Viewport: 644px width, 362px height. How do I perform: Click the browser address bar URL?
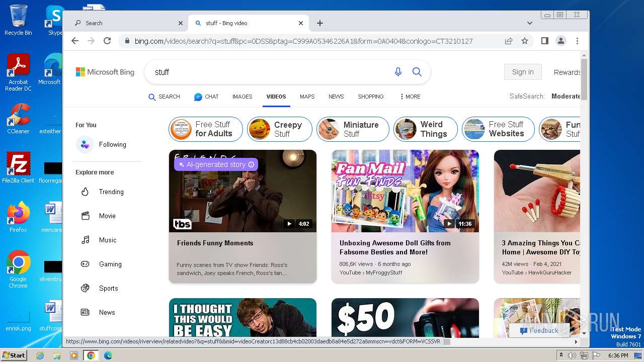coord(303,41)
